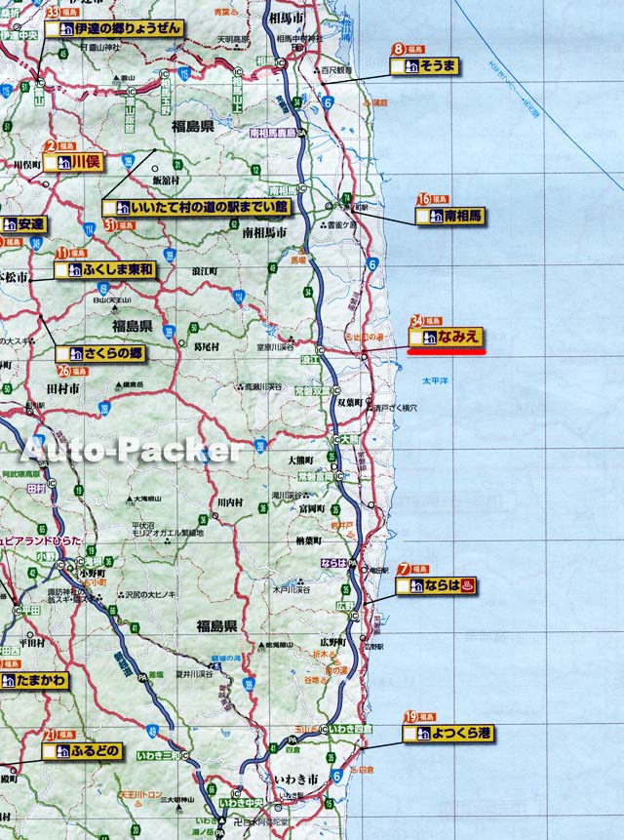This screenshot has height=840, width=624.
Task: Select the たまかわ station label
Action: [36, 679]
